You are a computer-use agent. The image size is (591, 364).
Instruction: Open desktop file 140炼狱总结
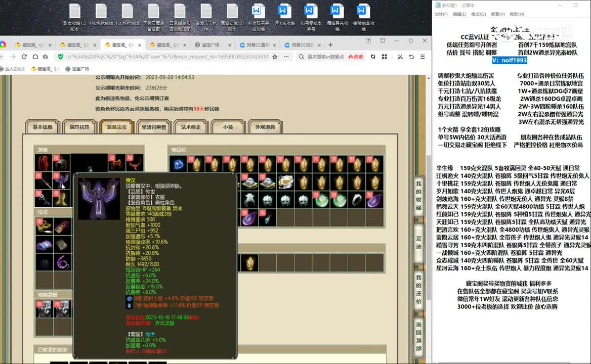[x=101, y=15]
